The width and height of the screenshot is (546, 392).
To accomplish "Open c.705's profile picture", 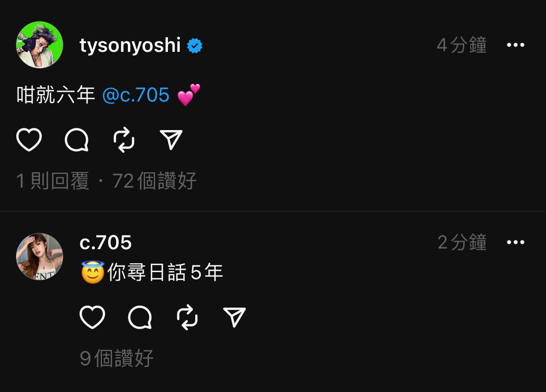I will [x=40, y=257].
